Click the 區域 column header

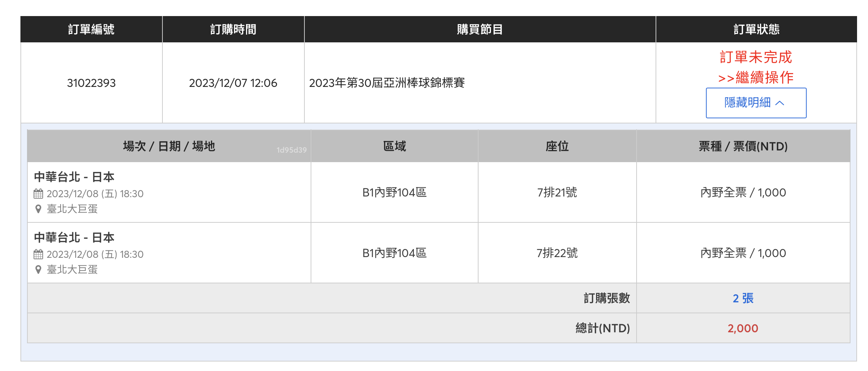[x=394, y=146]
